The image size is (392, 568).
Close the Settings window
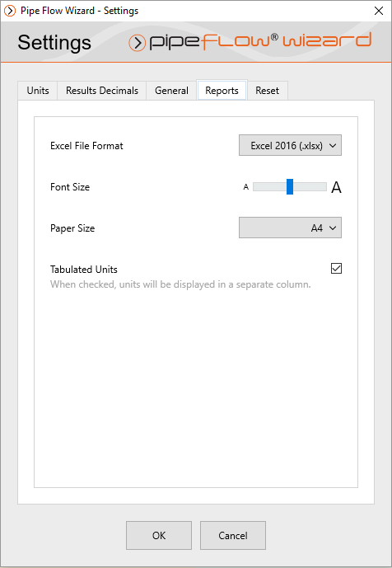[x=379, y=11]
